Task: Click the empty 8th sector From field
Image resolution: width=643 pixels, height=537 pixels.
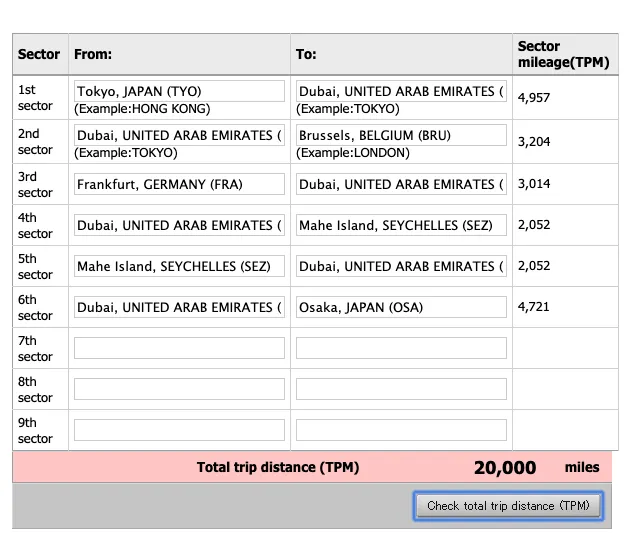Action: (x=179, y=389)
